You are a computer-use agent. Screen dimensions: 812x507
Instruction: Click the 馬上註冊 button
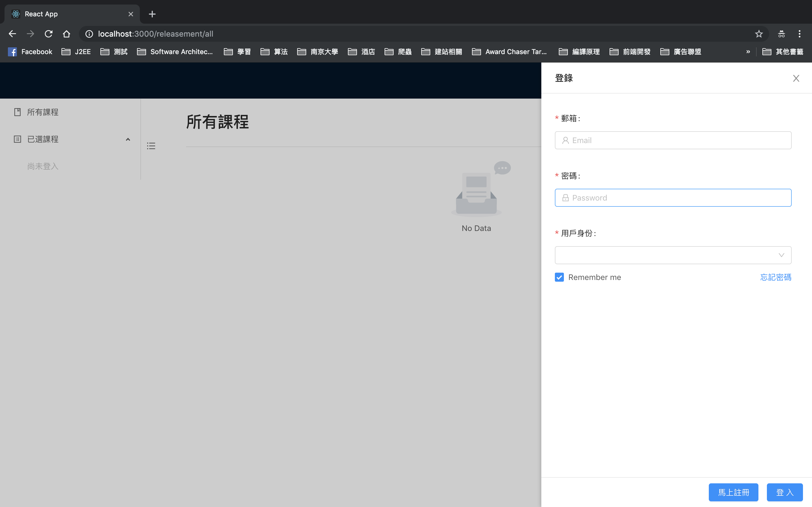733,492
